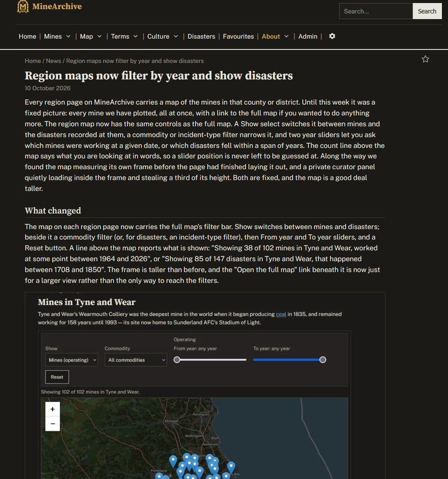This screenshot has height=479, width=448.
Task: Click the MineArchive logo icon
Action: [x=23, y=6]
